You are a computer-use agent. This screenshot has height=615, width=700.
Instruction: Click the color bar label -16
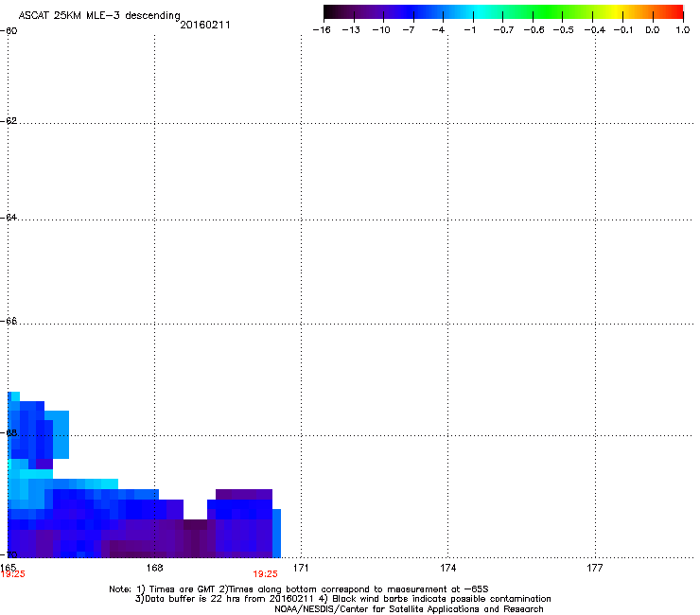[322, 30]
